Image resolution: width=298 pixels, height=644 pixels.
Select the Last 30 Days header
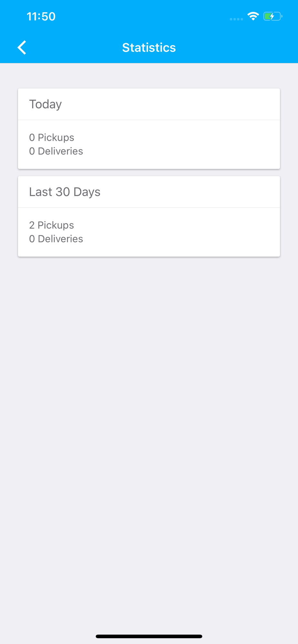(x=65, y=192)
